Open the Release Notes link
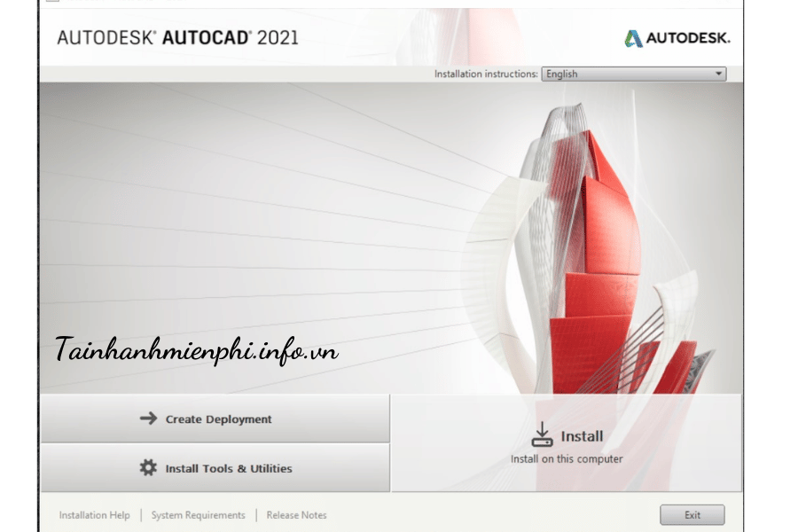Screen dimensions: 798x532 coord(296,515)
